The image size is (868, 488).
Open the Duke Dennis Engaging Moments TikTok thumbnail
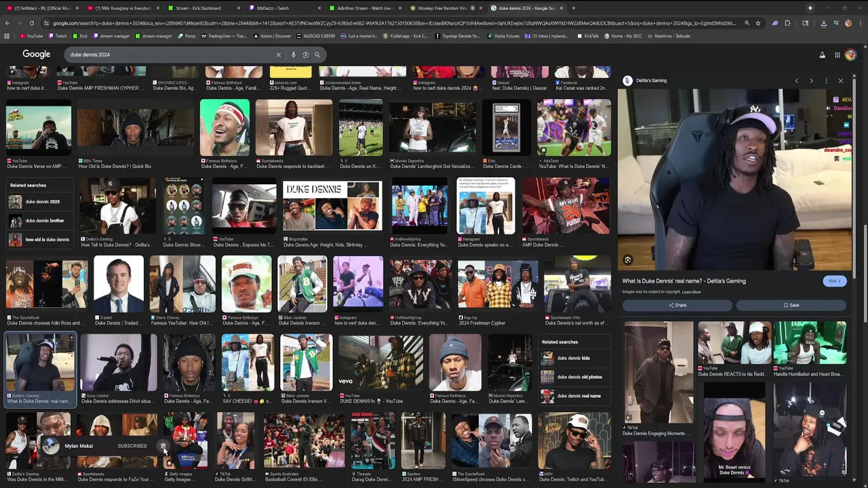659,373
